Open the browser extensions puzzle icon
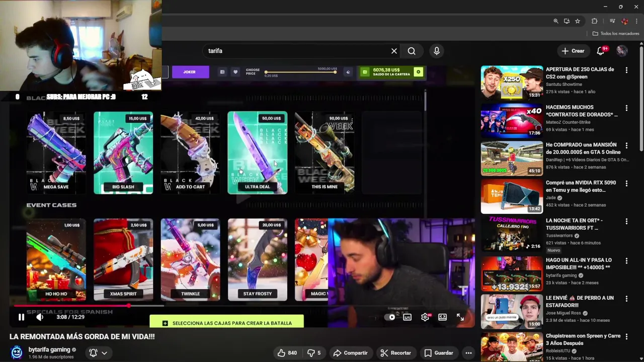This screenshot has height=362, width=644. pyautogui.click(x=594, y=21)
